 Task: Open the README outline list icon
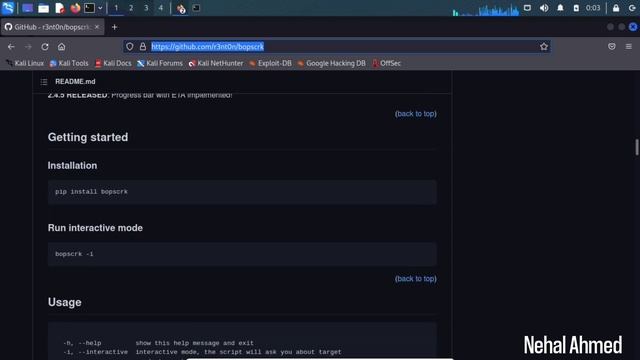click(44, 82)
